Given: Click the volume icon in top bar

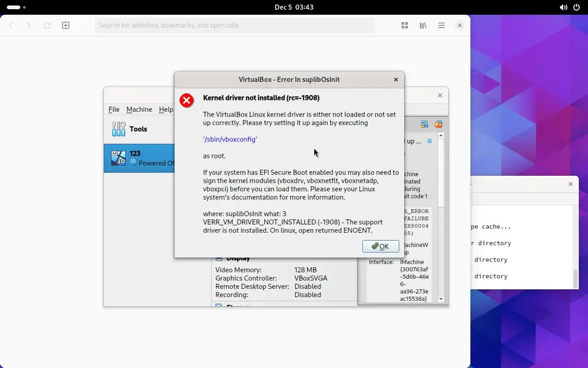Looking at the screenshot, I should 564,7.
